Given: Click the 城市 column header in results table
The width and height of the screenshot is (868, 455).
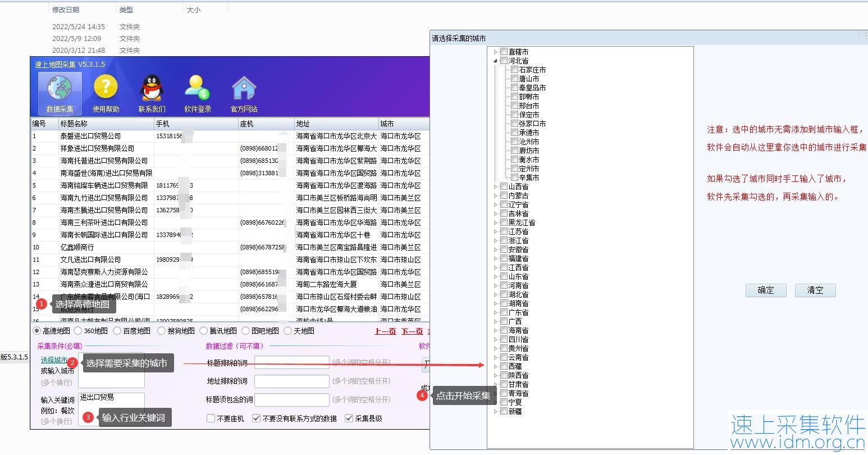Looking at the screenshot, I should (404, 124).
